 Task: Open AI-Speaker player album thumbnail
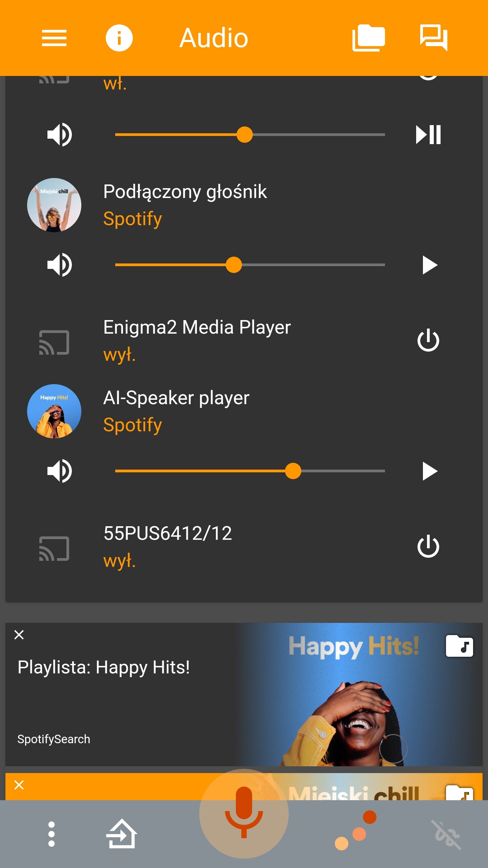[x=54, y=411]
